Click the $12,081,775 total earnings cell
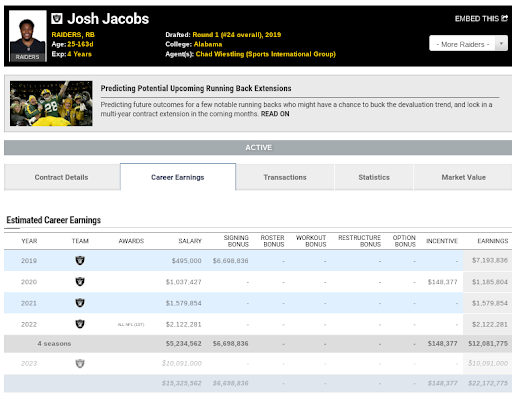 [x=488, y=344]
